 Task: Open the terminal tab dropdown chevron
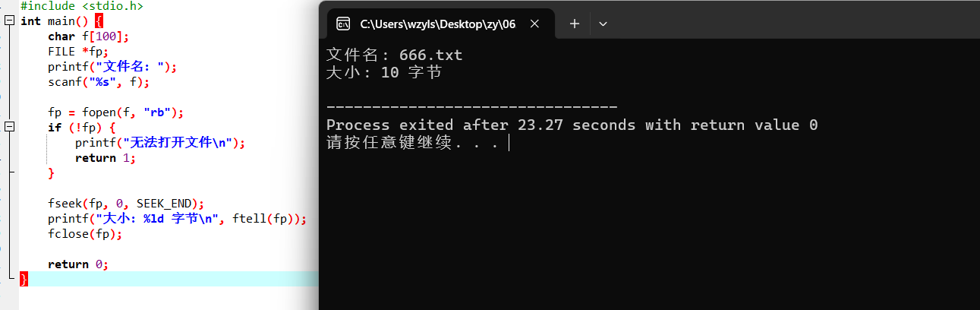tap(603, 24)
